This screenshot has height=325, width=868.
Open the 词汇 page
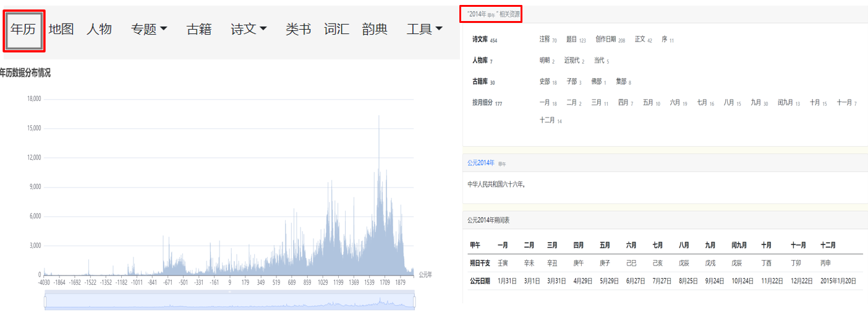coord(336,29)
